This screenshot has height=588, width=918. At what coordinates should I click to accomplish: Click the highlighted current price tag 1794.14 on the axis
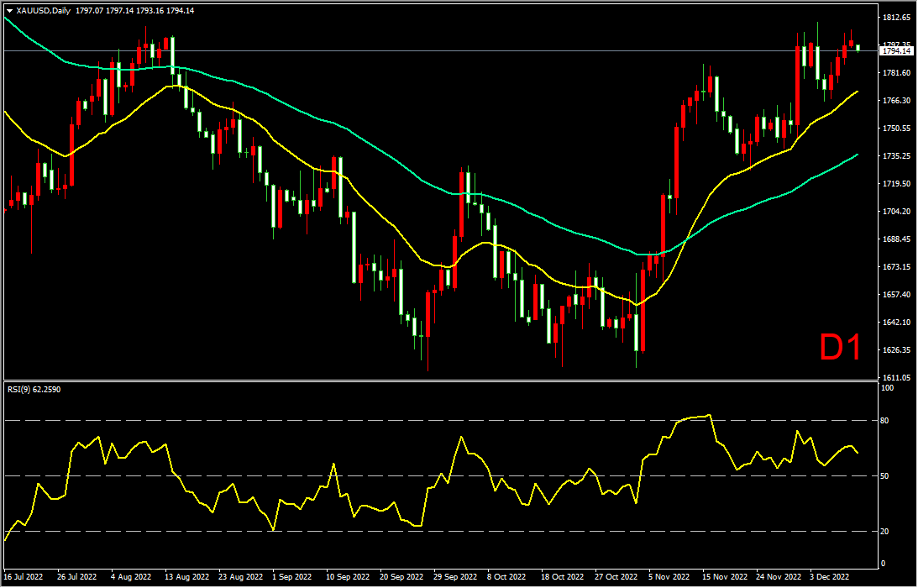(x=897, y=51)
